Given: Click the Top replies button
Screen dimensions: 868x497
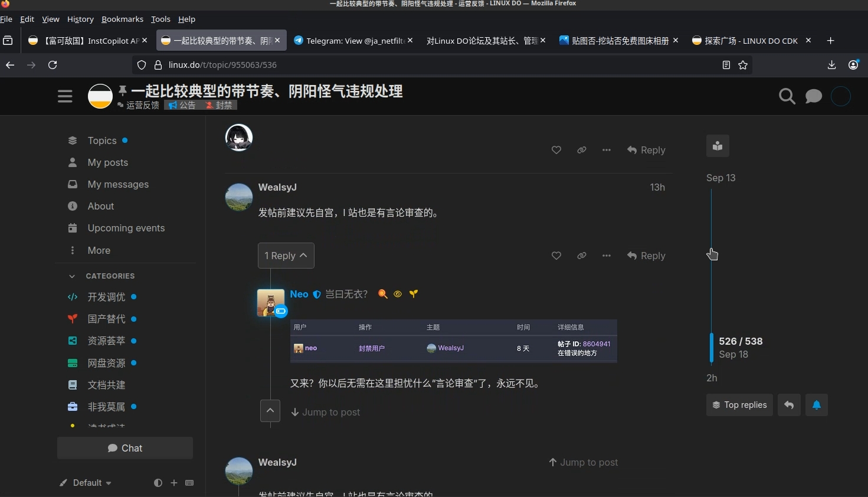Looking at the screenshot, I should pos(739,405).
